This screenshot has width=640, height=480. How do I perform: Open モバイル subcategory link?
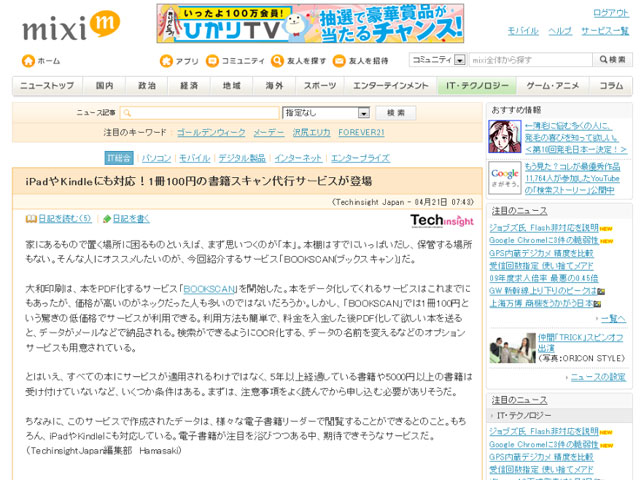pos(195,158)
